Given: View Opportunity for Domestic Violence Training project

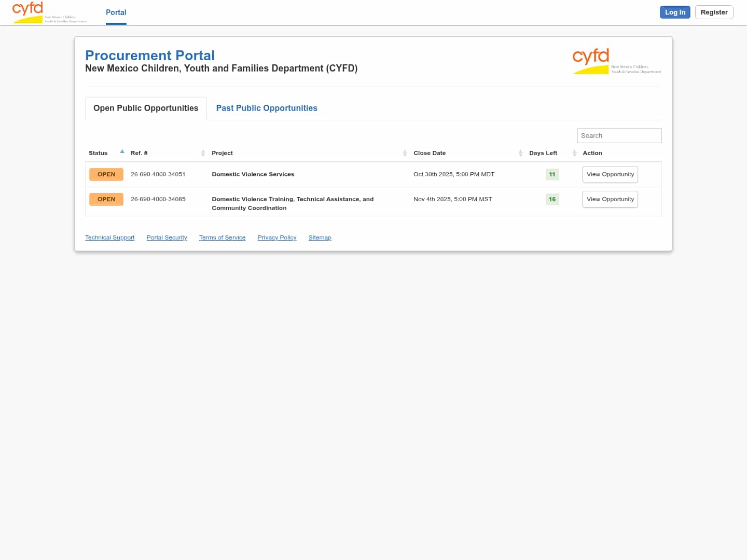Looking at the screenshot, I should coord(610,199).
